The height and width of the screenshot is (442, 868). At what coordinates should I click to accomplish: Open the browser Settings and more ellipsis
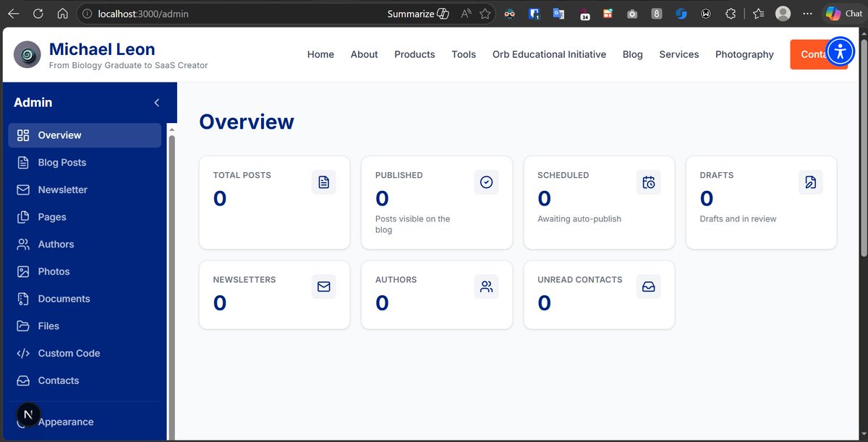(807, 14)
